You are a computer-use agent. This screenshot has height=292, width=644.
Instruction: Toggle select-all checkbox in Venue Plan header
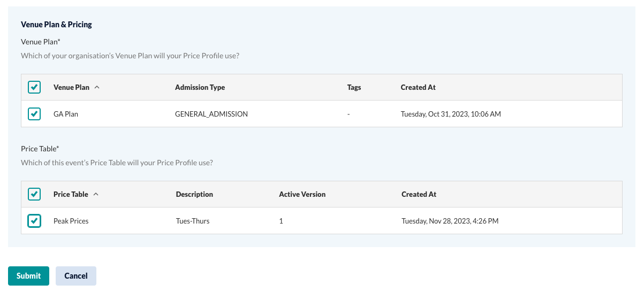click(x=34, y=87)
